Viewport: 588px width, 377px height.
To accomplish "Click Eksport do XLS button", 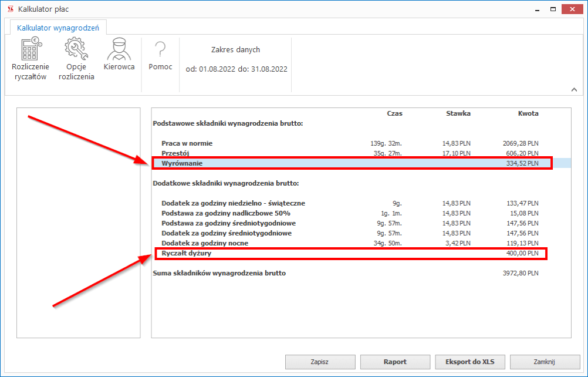I will coord(470,362).
